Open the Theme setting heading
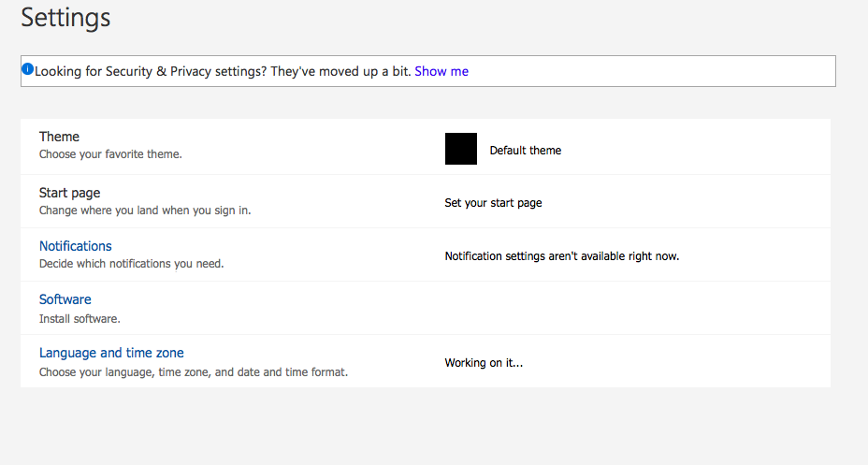868x465 pixels. (59, 137)
